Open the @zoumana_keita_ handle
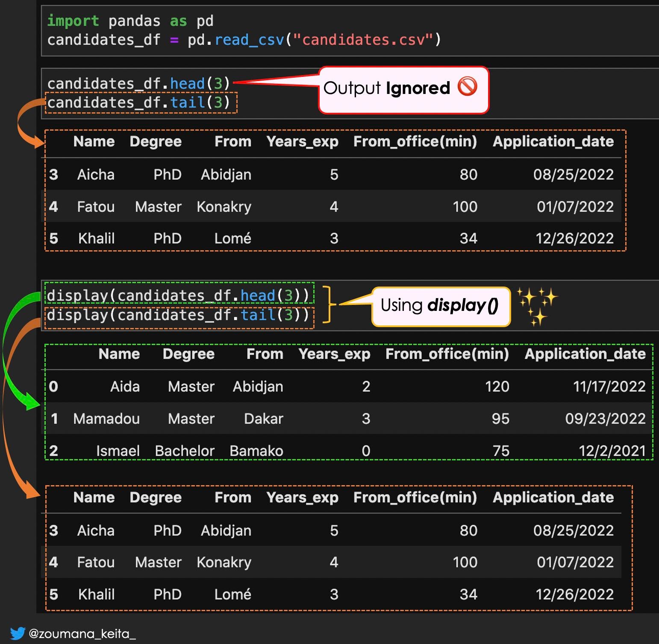 tap(82, 633)
